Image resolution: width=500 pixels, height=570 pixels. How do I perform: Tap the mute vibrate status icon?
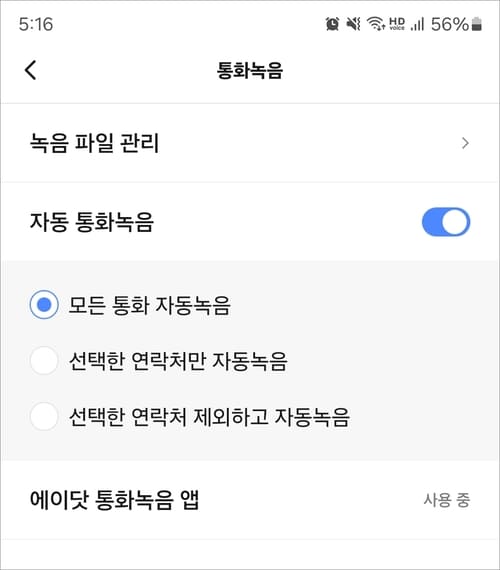point(353,24)
